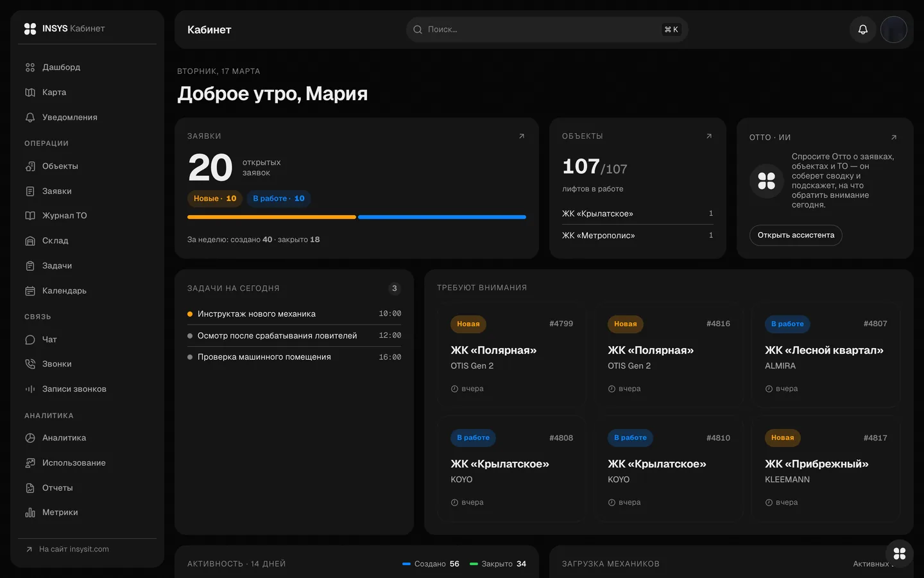The height and width of the screenshot is (578, 924).
Task: Click the Уведомления bell icon in sidebar
Action: (x=30, y=118)
